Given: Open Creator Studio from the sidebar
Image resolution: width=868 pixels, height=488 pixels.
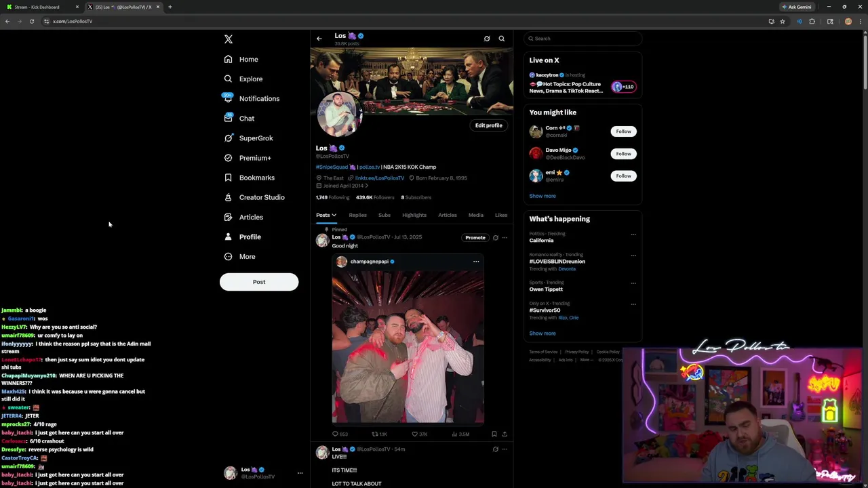Looking at the screenshot, I should (x=254, y=197).
